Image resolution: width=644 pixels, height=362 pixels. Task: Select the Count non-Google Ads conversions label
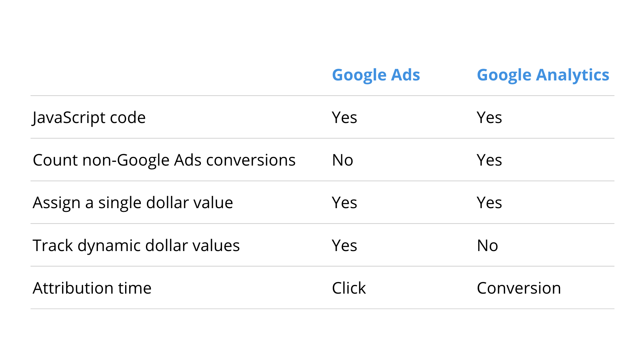pyautogui.click(x=164, y=160)
